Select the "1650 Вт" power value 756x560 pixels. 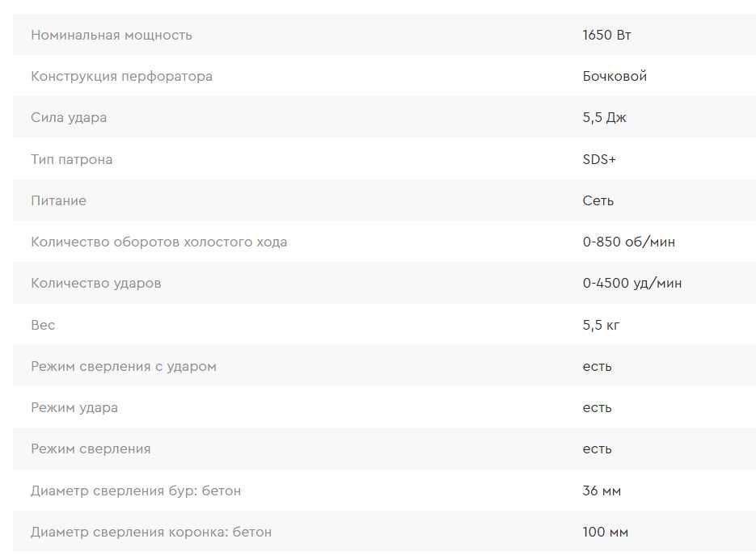pos(606,35)
